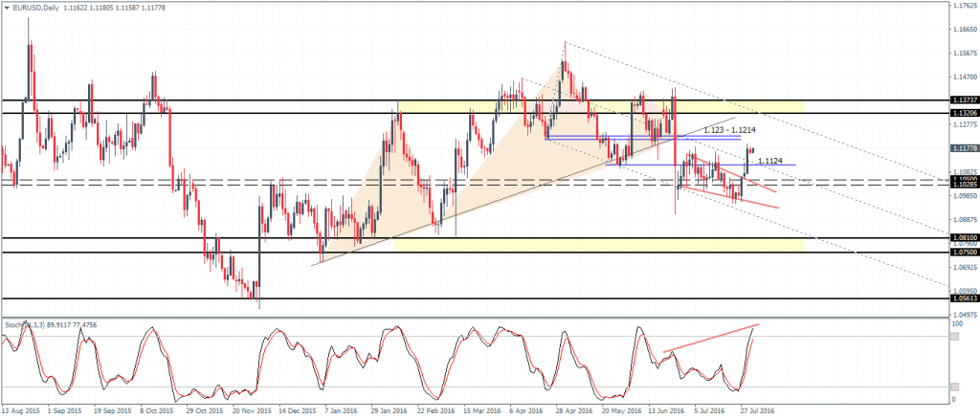Select the '1.1124' annotation text
The height and width of the screenshot is (419, 980).
click(x=768, y=161)
